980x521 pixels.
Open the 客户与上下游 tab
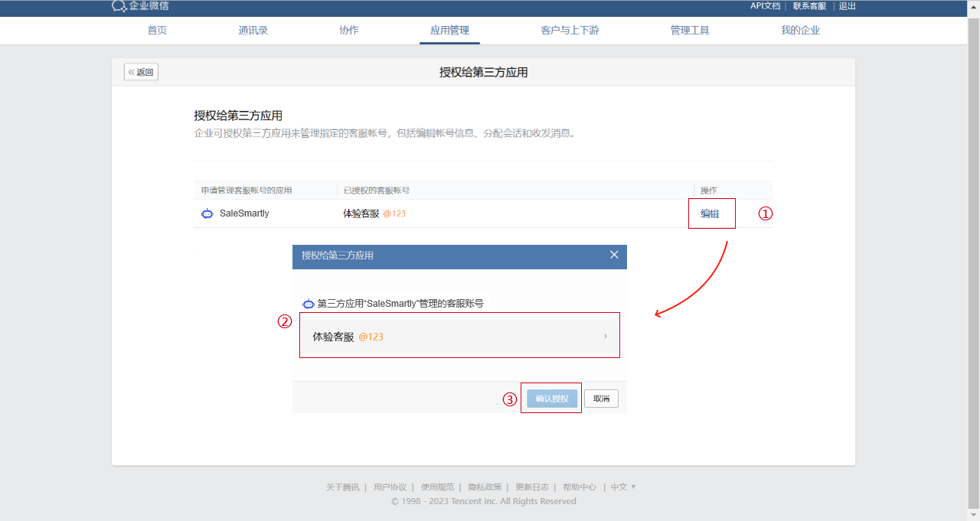[570, 31]
